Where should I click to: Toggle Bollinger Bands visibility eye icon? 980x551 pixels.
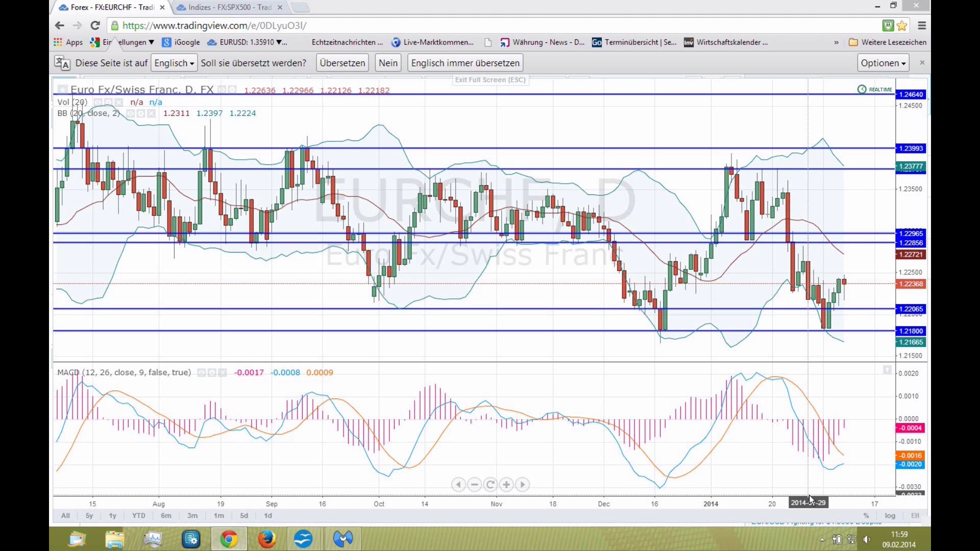(130, 113)
